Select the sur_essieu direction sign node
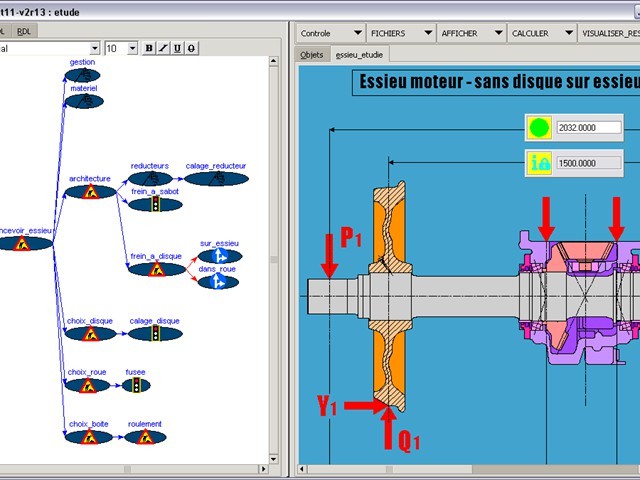 pos(219,256)
